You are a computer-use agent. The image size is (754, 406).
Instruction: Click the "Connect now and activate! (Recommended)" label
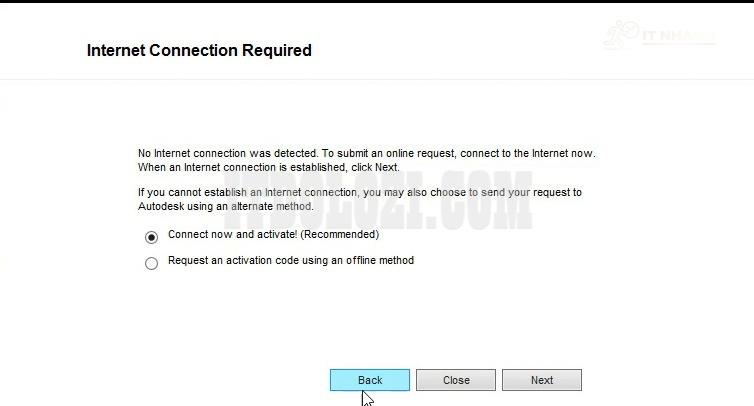(x=273, y=235)
